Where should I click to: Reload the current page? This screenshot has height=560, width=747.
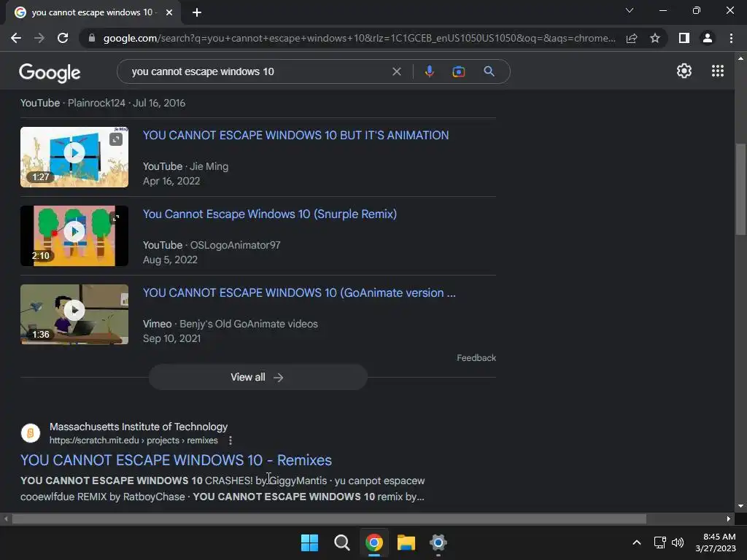(63, 38)
